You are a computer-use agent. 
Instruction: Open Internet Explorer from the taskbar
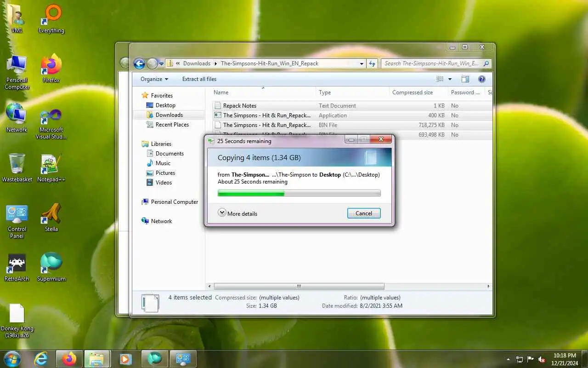[41, 359]
